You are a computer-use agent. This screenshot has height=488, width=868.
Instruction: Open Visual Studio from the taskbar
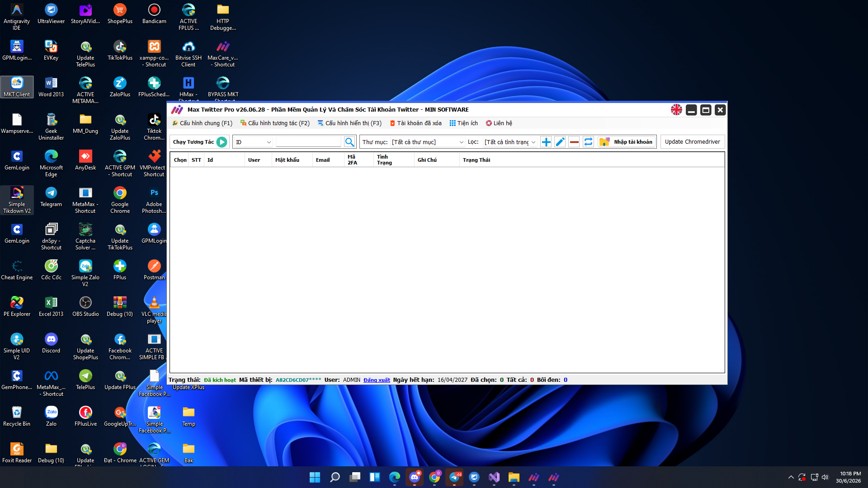494,477
